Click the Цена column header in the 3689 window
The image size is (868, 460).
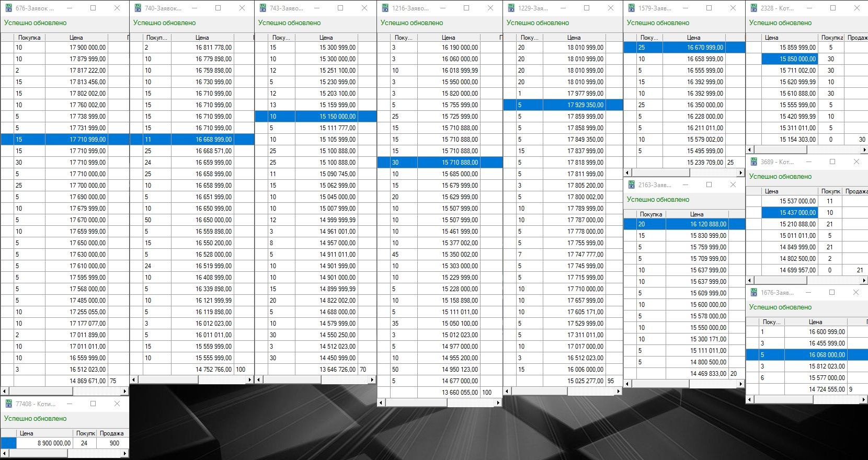tap(771, 191)
